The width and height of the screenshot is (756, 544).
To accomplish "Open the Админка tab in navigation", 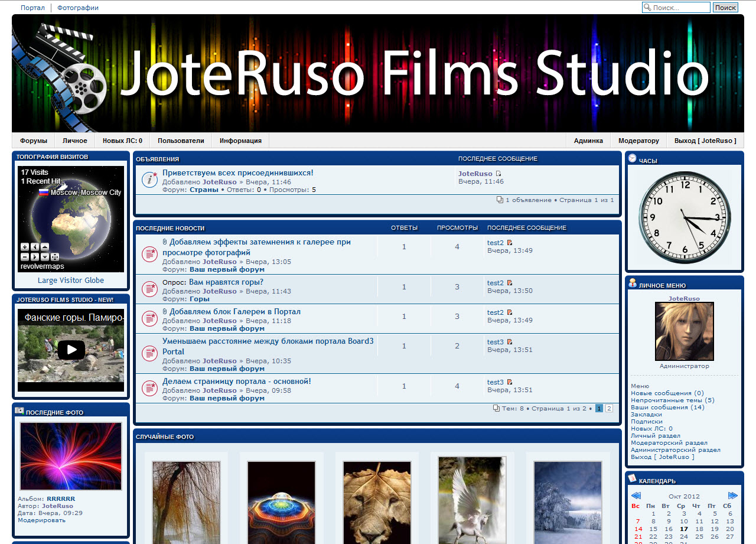I will [x=588, y=141].
